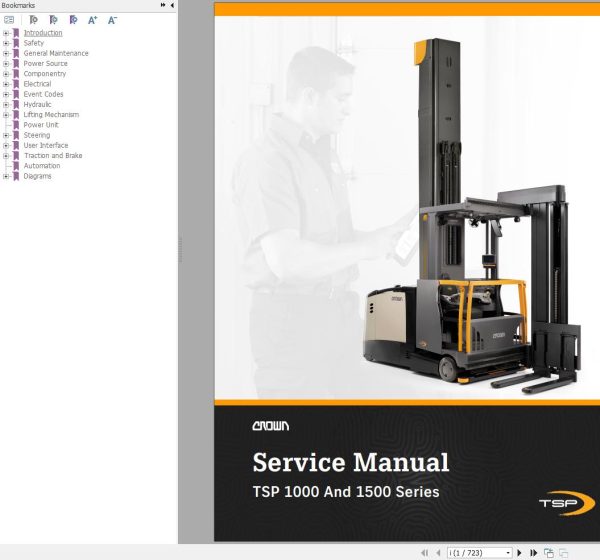600x560 pixels.
Task: Select the General Maintenance bookmark
Action: [x=56, y=53]
